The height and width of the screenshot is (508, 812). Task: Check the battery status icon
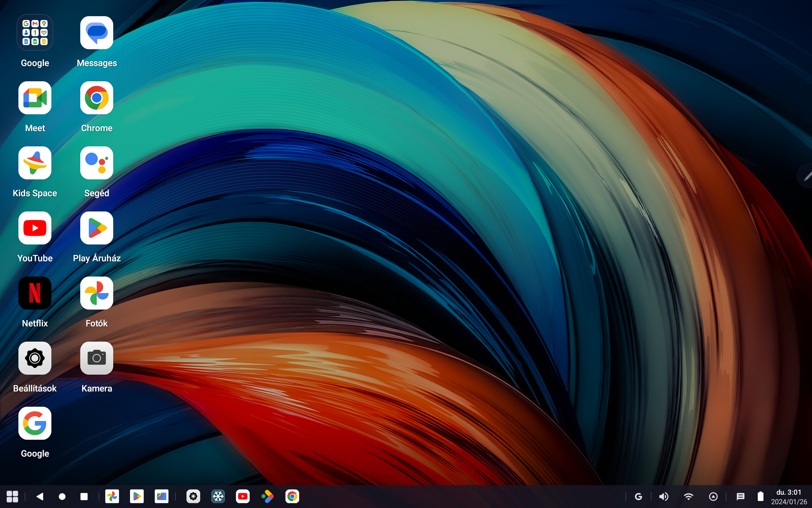tap(761, 497)
